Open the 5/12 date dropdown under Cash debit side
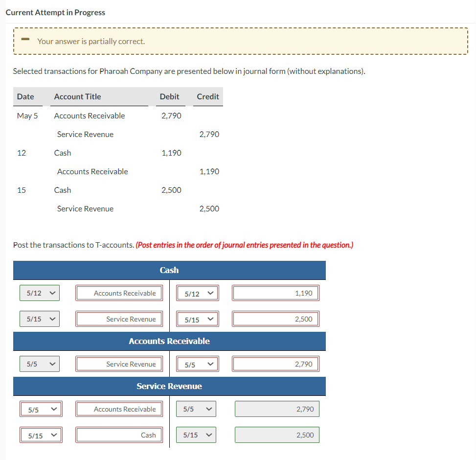476x460 pixels. [39, 293]
